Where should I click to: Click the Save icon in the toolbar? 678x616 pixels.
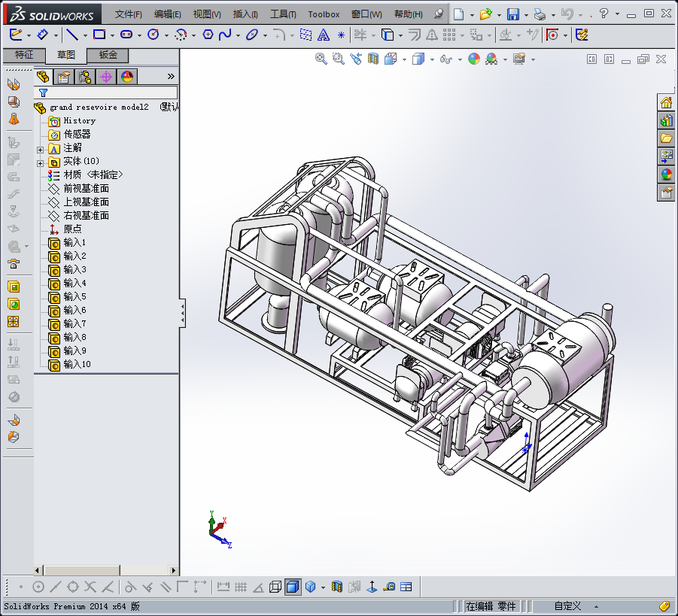coord(512,14)
